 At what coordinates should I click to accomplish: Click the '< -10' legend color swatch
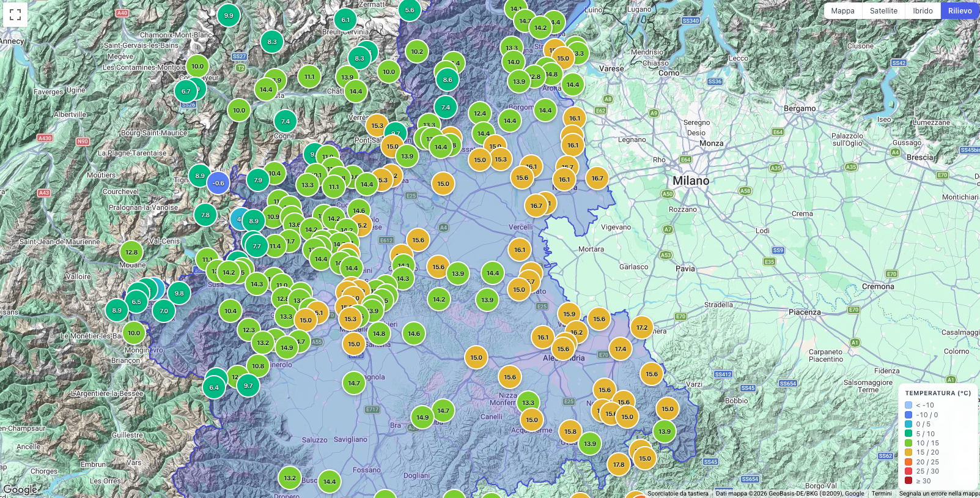point(908,405)
